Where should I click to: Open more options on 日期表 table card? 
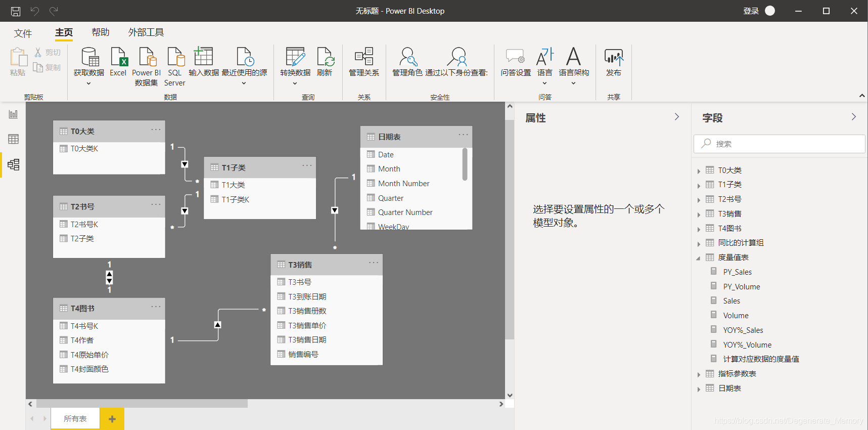tap(463, 135)
